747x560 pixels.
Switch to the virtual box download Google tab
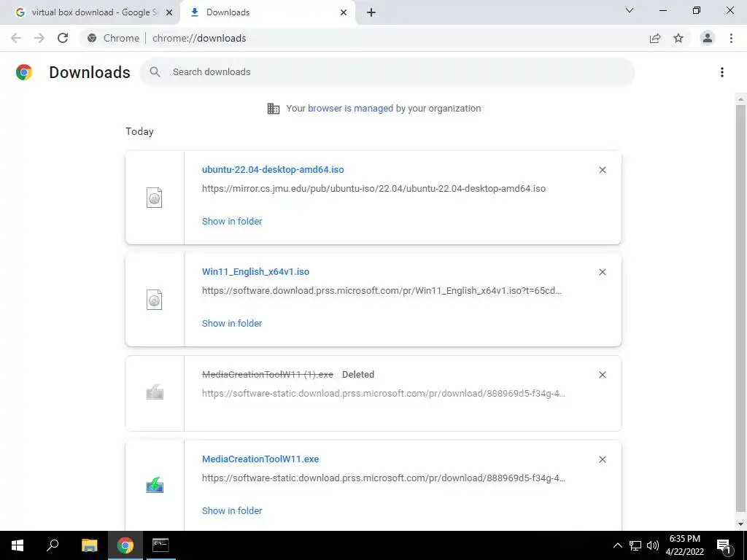click(x=90, y=12)
